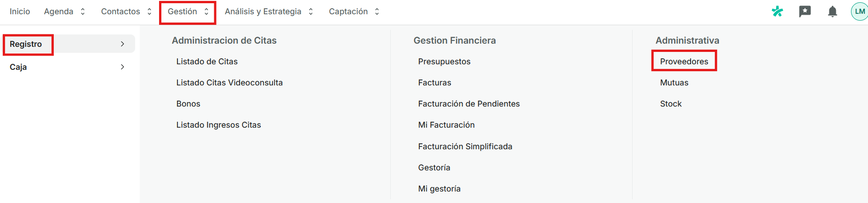Viewport: 868px width, 203px height.
Task: Select Mutuas entry
Action: (674, 83)
